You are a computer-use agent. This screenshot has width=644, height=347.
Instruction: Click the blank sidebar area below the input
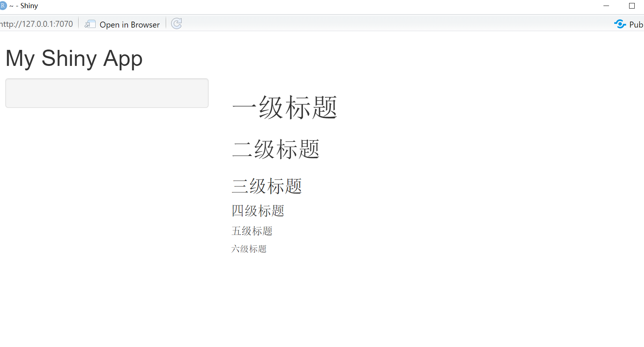pos(107,186)
